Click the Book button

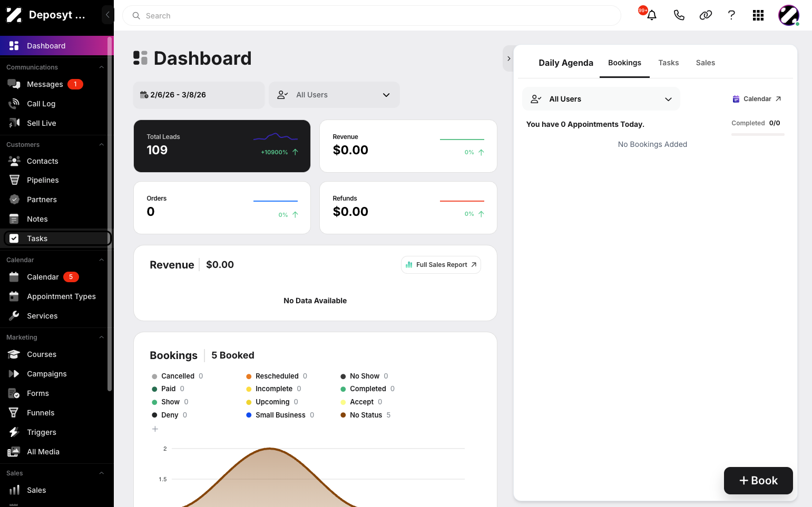pos(758,481)
